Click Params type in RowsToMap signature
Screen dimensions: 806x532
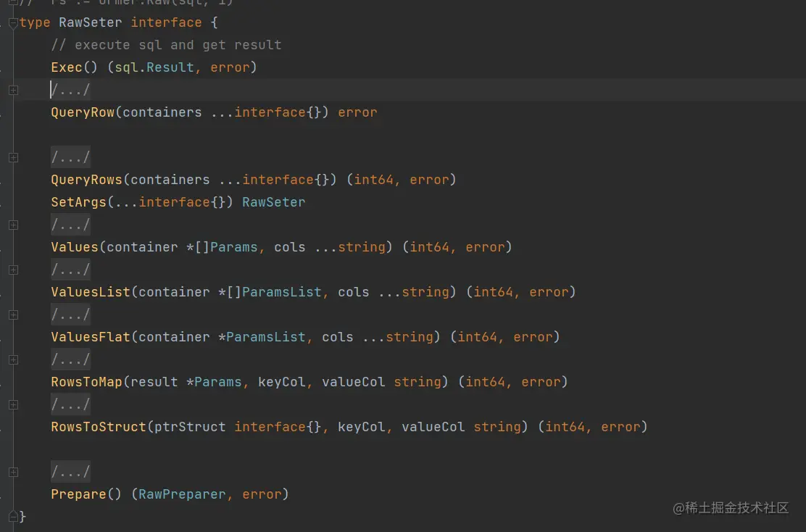click(218, 383)
